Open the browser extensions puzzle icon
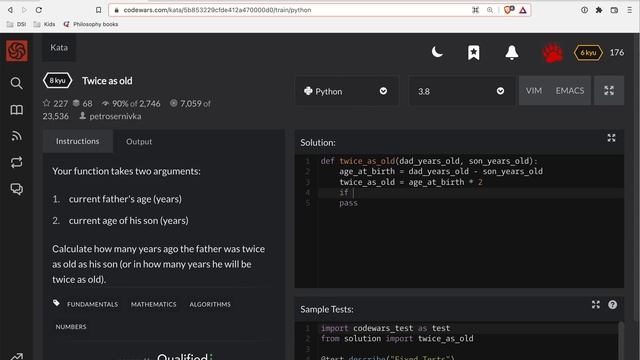The height and width of the screenshot is (360, 640). click(x=599, y=10)
